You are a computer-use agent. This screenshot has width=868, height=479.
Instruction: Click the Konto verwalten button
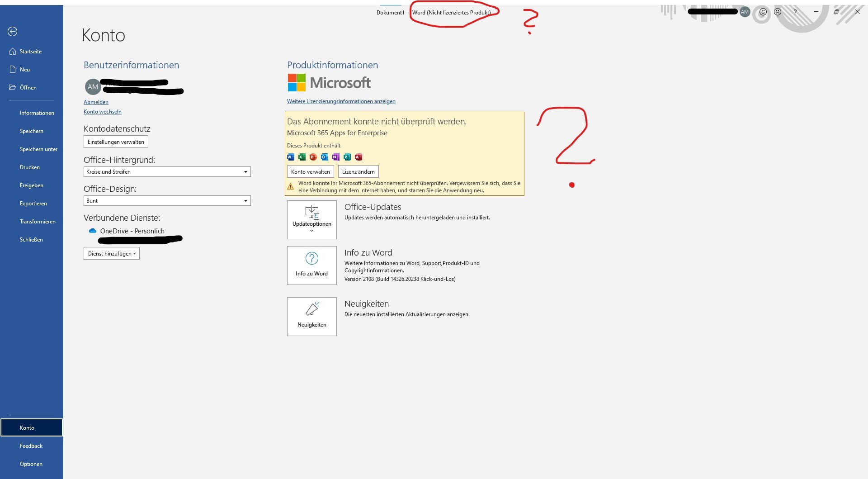(x=311, y=172)
